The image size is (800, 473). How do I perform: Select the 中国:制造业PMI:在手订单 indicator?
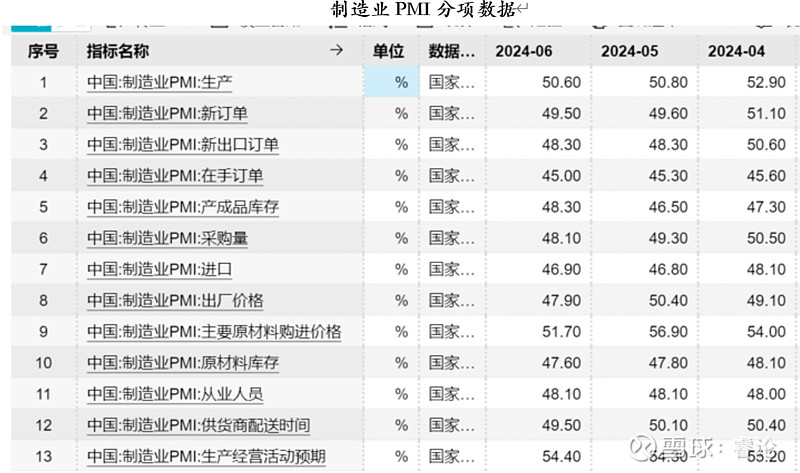175,176
